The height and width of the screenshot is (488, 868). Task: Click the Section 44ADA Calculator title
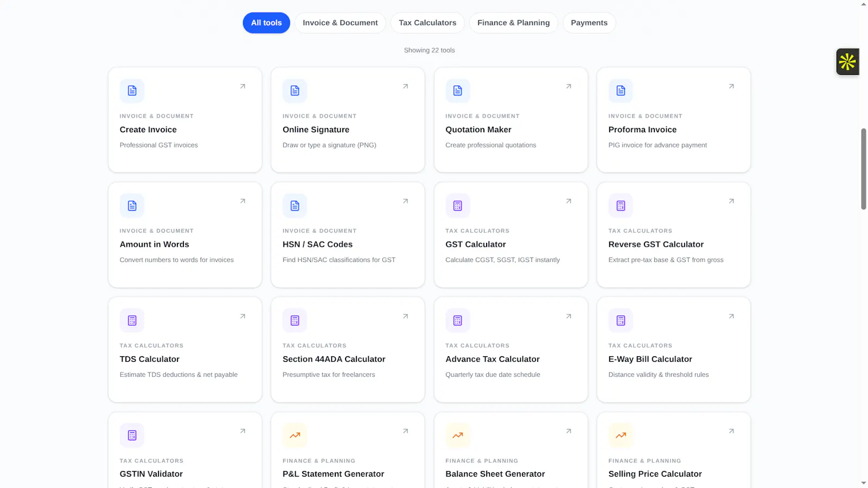pos(334,359)
